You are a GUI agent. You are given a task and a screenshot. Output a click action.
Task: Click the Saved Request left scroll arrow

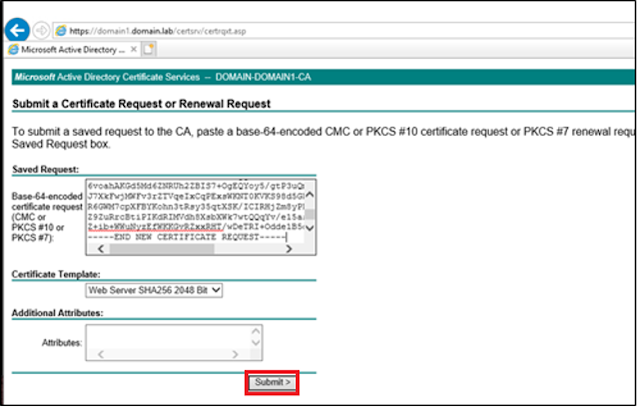tap(101, 249)
